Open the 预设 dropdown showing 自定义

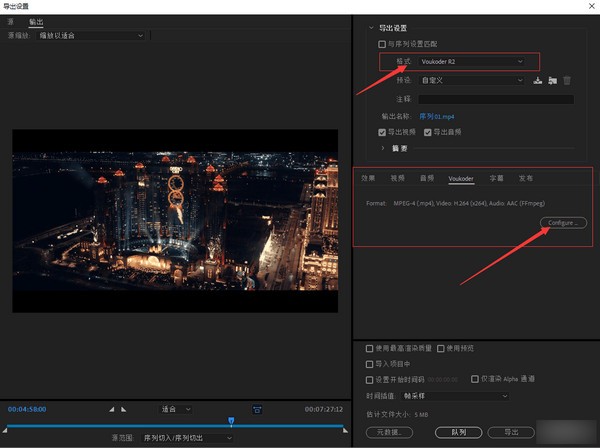coord(471,80)
